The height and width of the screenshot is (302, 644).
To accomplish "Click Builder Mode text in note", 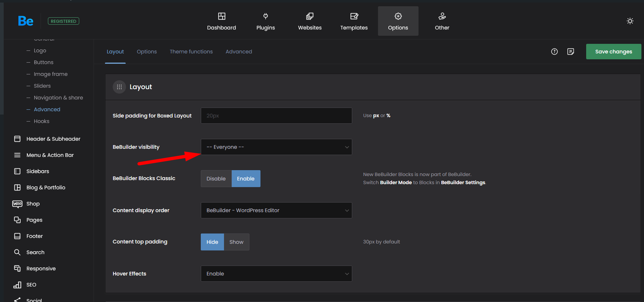I will tap(396, 182).
